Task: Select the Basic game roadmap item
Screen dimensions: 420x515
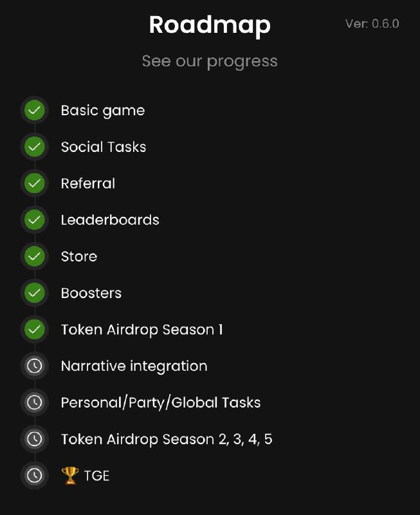Action: [103, 111]
